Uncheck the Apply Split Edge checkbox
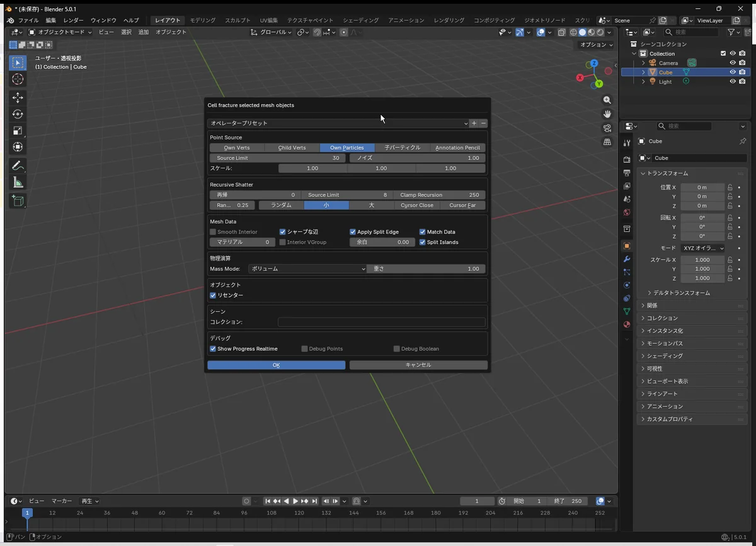 (353, 232)
